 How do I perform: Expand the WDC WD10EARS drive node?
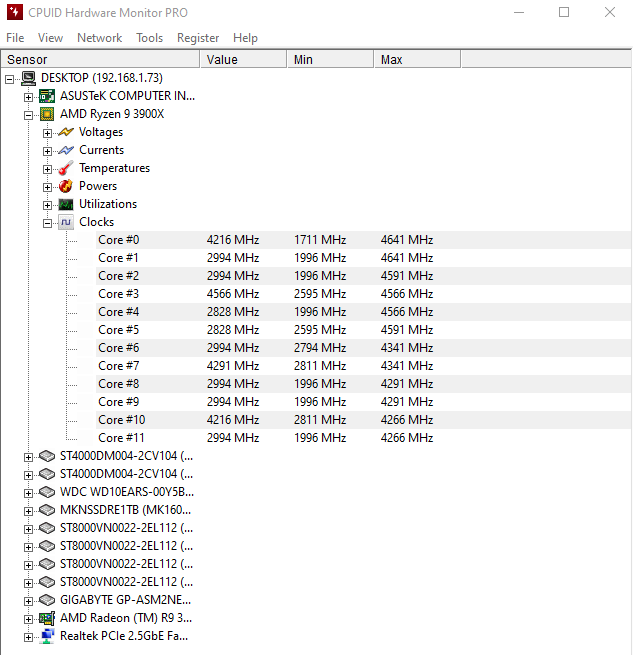click(x=28, y=493)
